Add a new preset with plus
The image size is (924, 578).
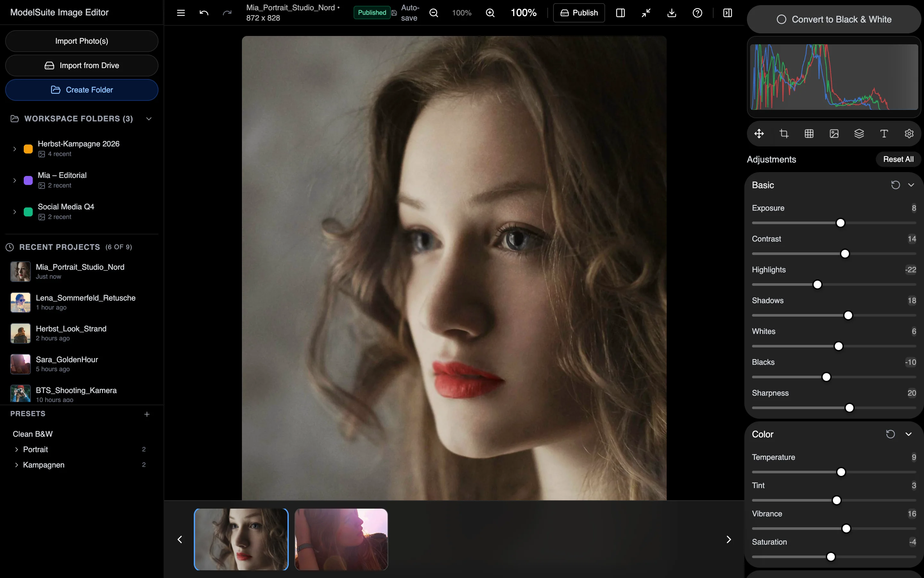(x=147, y=414)
